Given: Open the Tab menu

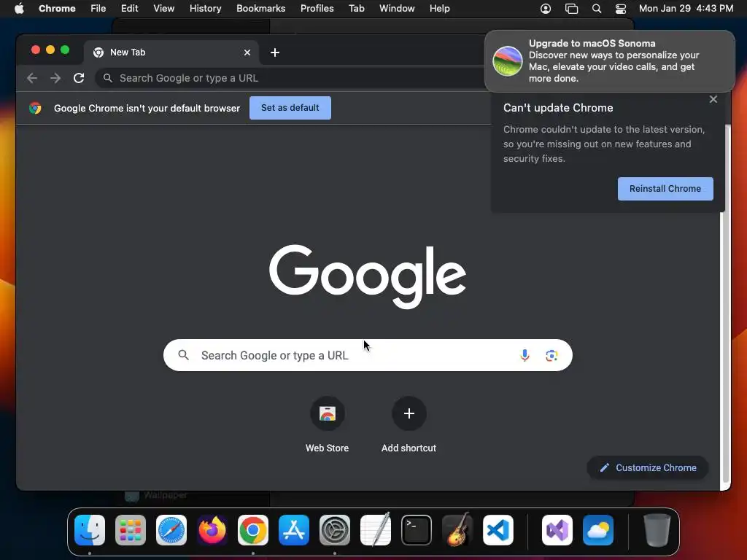Looking at the screenshot, I should 356,8.
